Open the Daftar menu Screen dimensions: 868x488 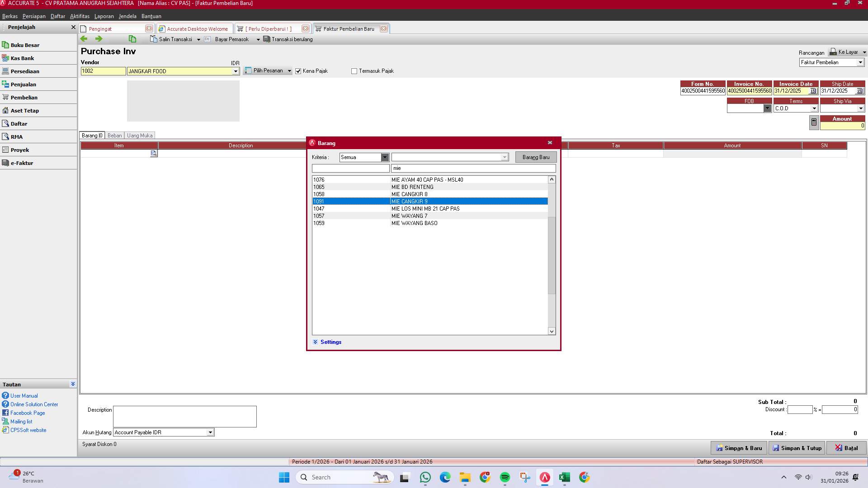(x=58, y=16)
